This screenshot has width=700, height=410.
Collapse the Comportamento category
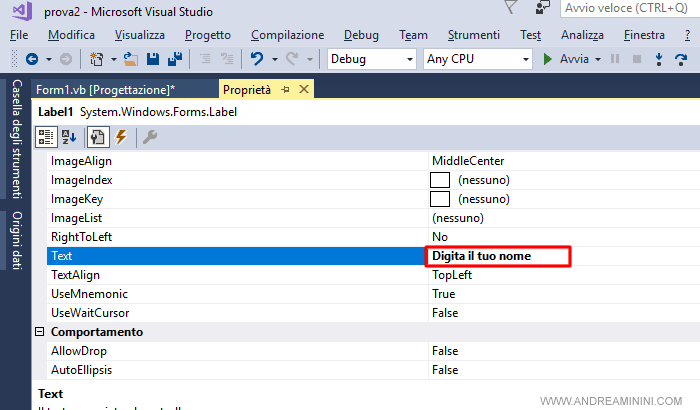click(40, 332)
